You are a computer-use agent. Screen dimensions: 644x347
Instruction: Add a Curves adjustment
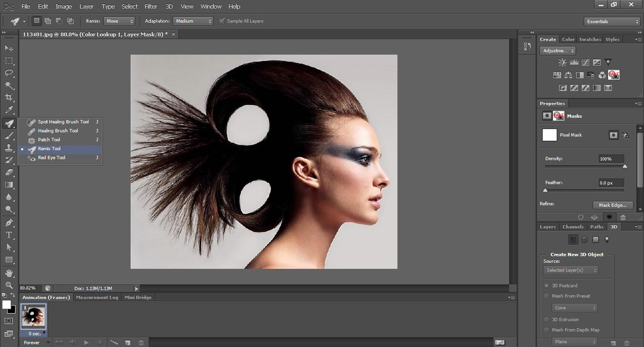click(x=586, y=62)
